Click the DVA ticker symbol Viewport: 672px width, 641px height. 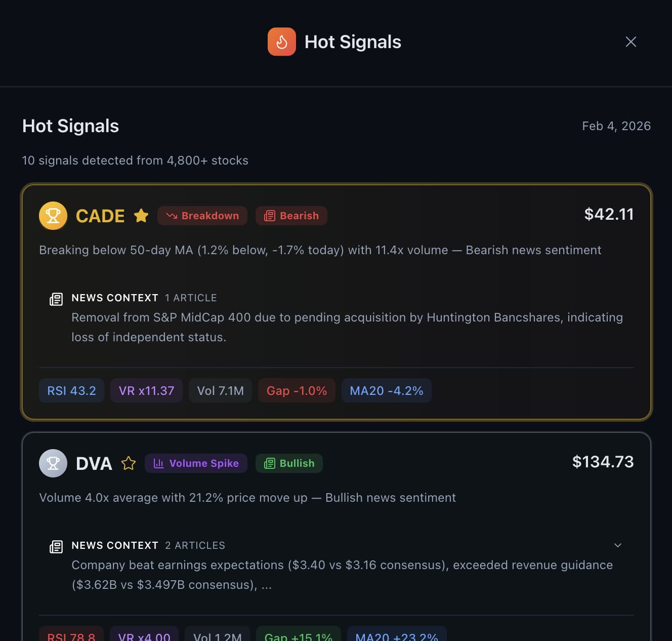pyautogui.click(x=94, y=463)
